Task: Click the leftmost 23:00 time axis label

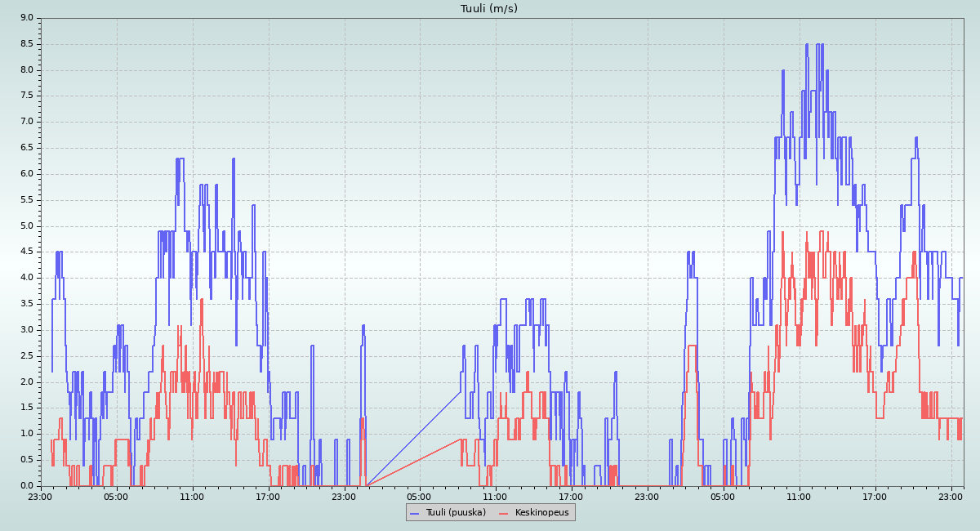Action: click(41, 496)
